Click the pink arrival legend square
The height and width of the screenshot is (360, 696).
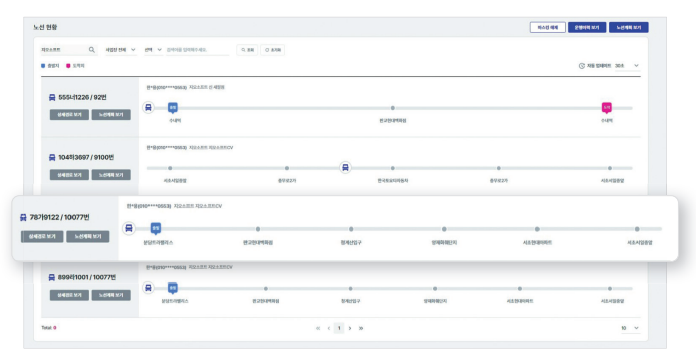pos(68,66)
